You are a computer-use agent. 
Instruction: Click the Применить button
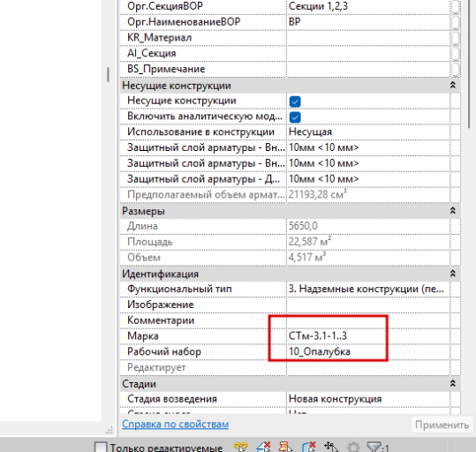pos(442,425)
